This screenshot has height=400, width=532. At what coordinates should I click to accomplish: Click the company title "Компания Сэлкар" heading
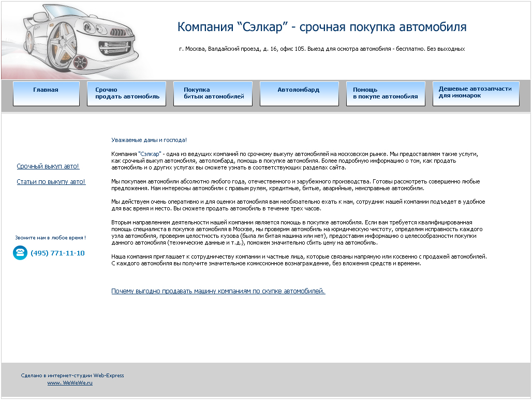click(321, 27)
